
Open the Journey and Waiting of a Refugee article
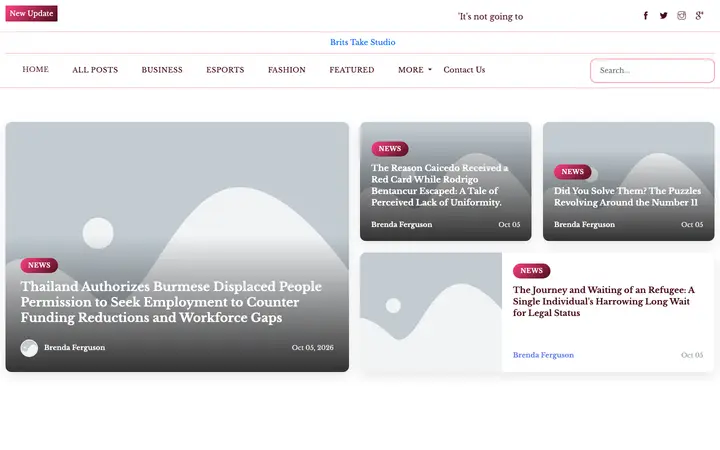click(x=603, y=301)
